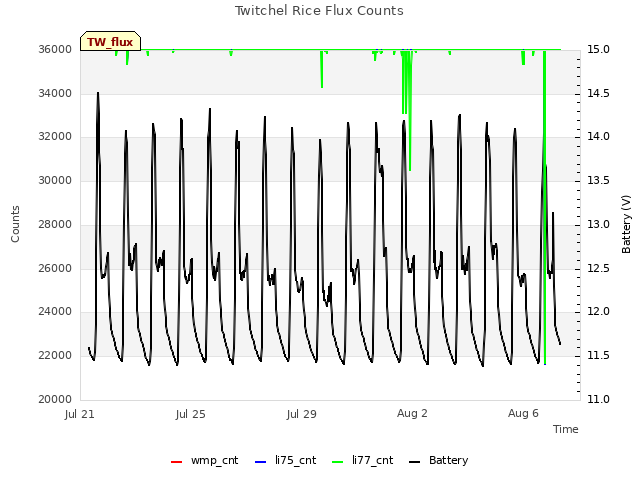The width and height of the screenshot is (640, 480).
Task: Click the green li77_cnt dip near Jul 29
Action: coord(322,69)
